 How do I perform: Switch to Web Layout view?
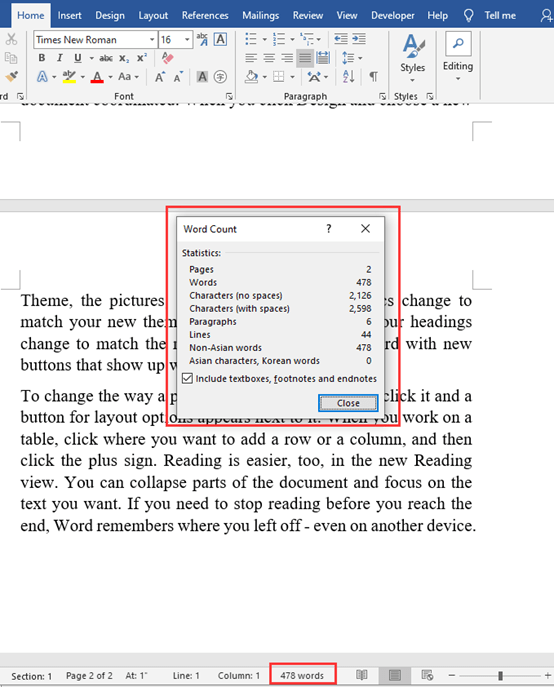427,675
